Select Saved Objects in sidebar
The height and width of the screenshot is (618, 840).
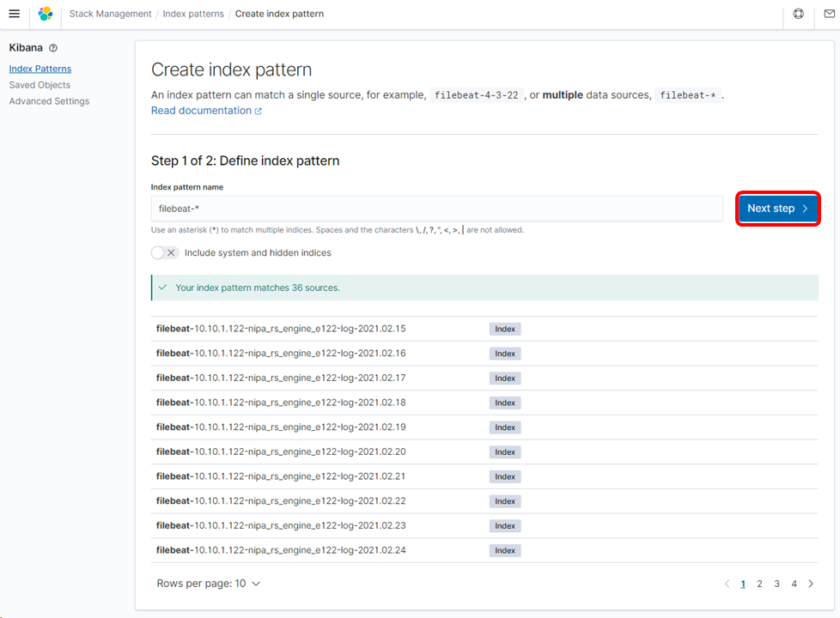pos(40,85)
